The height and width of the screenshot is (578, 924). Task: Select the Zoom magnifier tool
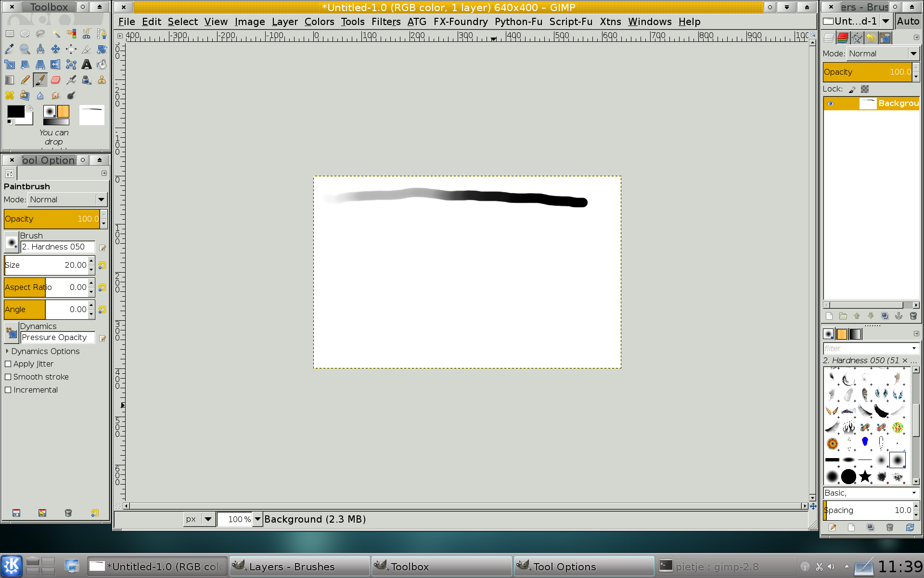(25, 49)
